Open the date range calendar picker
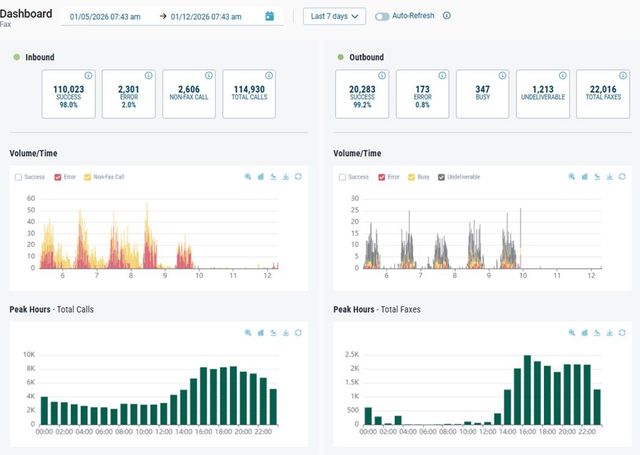This screenshot has width=640, height=455. coord(269,16)
